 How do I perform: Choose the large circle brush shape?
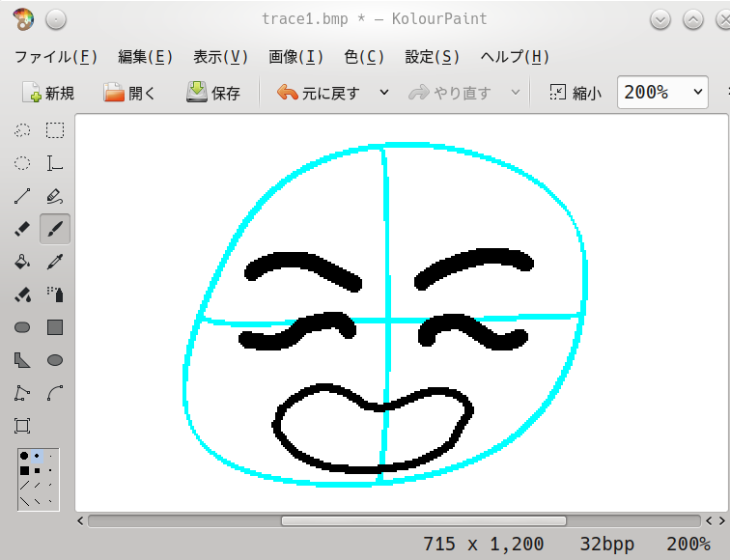pyautogui.click(x=24, y=456)
